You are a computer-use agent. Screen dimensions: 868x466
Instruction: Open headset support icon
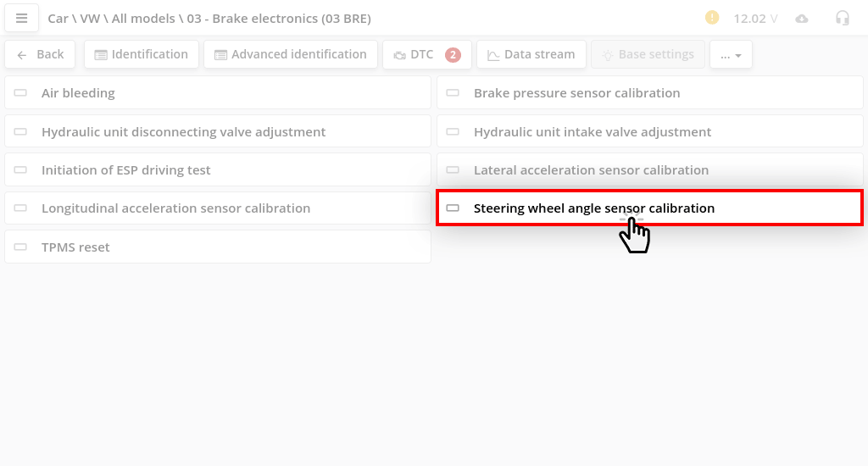click(842, 18)
